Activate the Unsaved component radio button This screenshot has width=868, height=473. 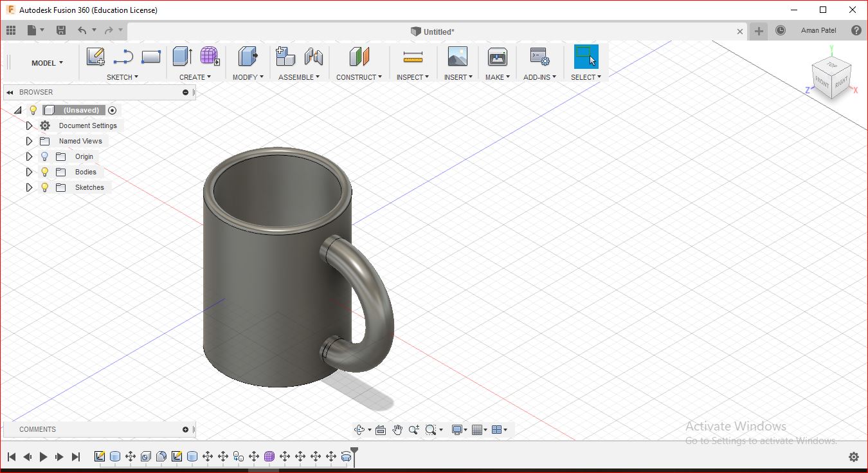click(113, 110)
